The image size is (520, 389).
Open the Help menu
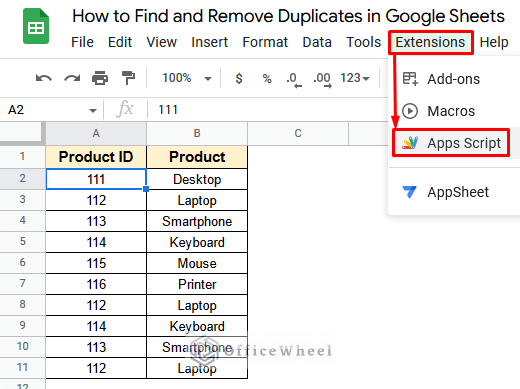coord(494,42)
